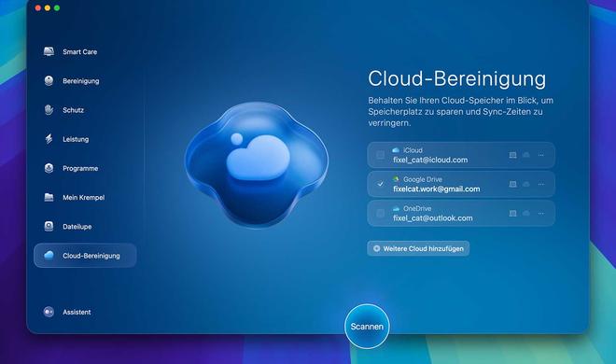Click the cloud icon in the Google Drive row
The height and width of the screenshot is (364, 616).
526,184
